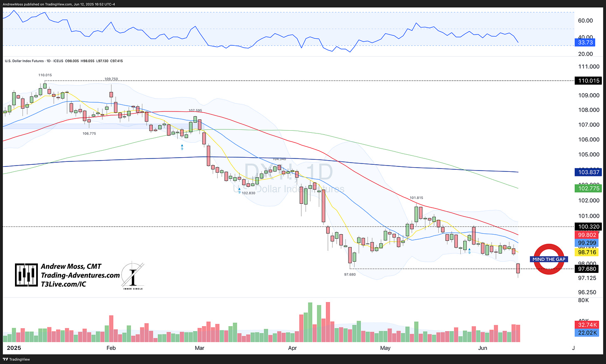Click the Apr label on the time axis
Image resolution: width=606 pixels, height=364 pixels.
(x=292, y=348)
